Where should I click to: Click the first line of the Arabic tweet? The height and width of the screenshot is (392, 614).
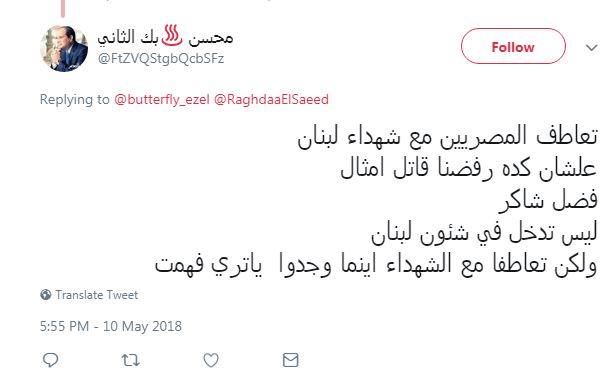click(x=447, y=137)
